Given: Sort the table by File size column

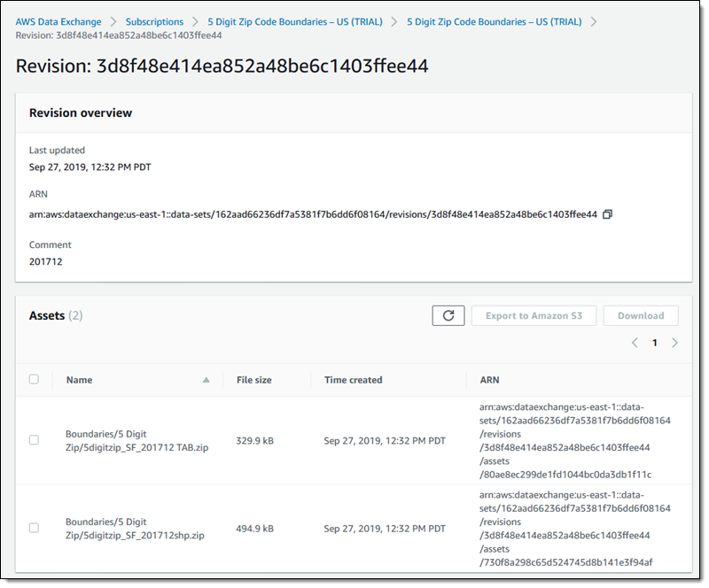Looking at the screenshot, I should coord(254,380).
